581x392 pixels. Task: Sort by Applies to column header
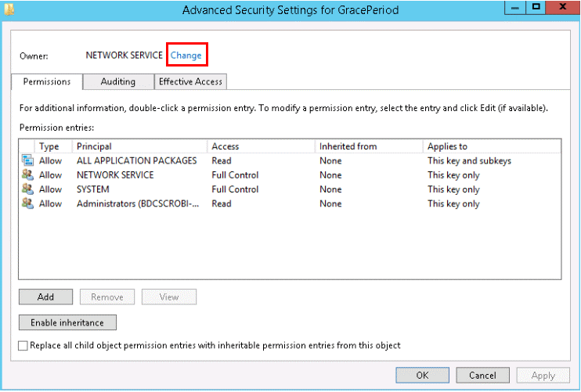(492, 146)
